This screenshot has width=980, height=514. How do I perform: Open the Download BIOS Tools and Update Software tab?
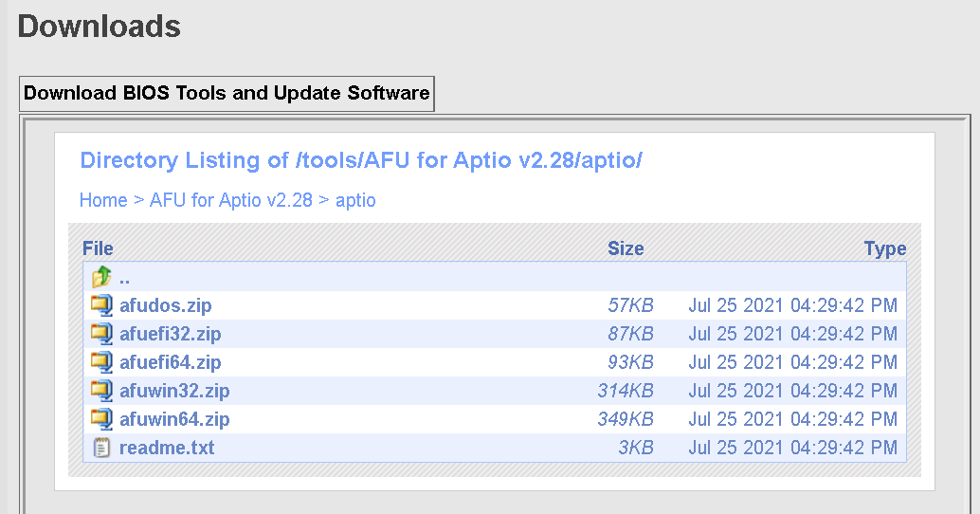tap(227, 93)
